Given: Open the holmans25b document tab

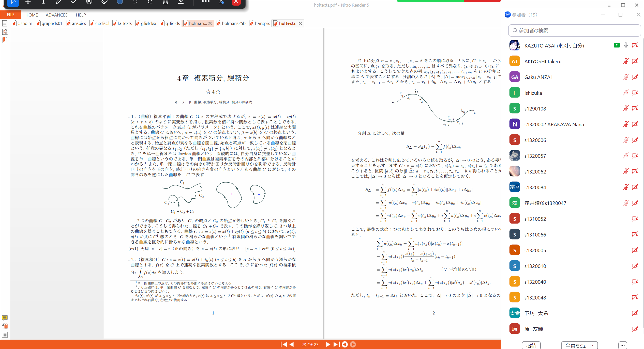Looking at the screenshot, I should [233, 23].
